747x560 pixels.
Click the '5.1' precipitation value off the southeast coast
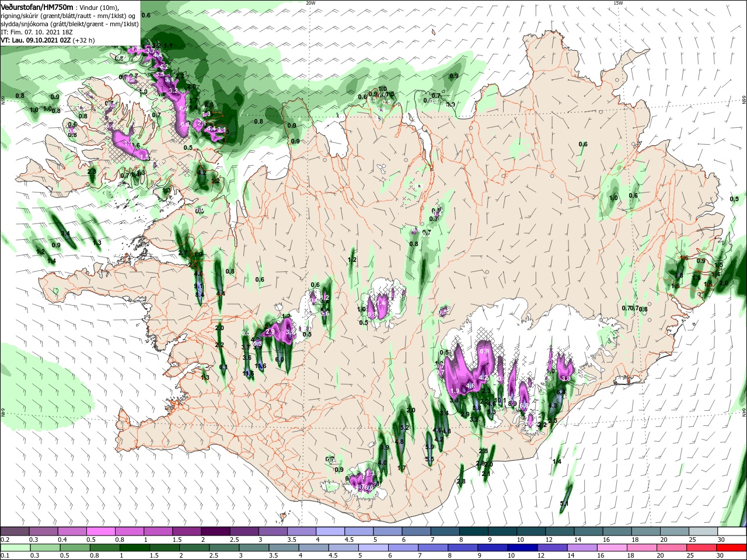[564, 503]
